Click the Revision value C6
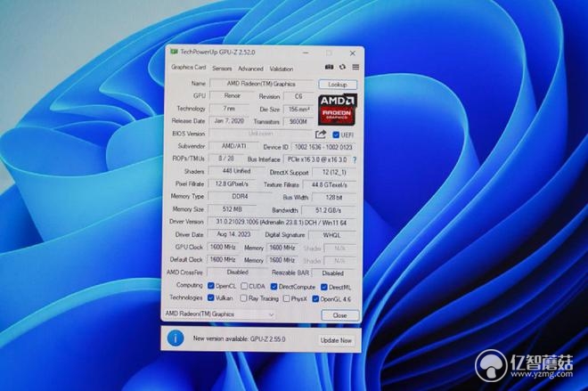Image resolution: width=588 pixels, height=391 pixels. point(298,96)
